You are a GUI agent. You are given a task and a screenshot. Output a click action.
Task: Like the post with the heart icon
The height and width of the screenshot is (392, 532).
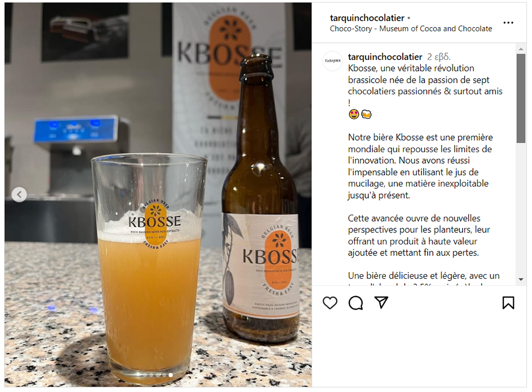click(x=330, y=302)
